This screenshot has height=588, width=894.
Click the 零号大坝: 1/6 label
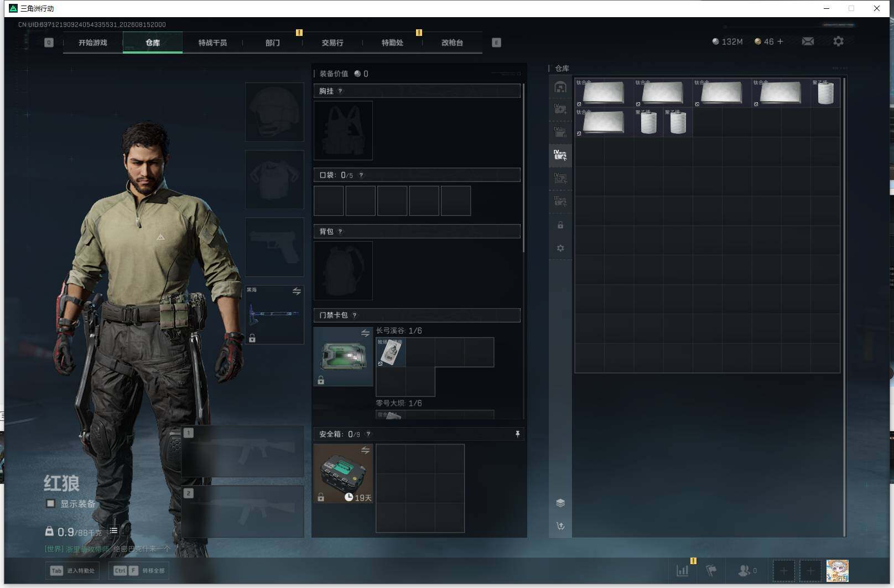[399, 403]
